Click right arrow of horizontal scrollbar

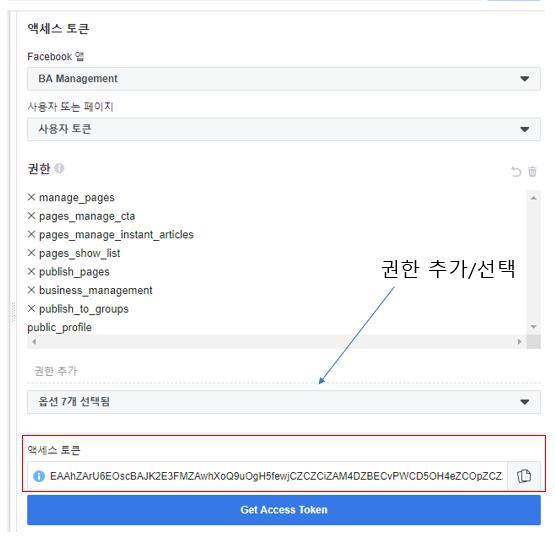[519, 341]
